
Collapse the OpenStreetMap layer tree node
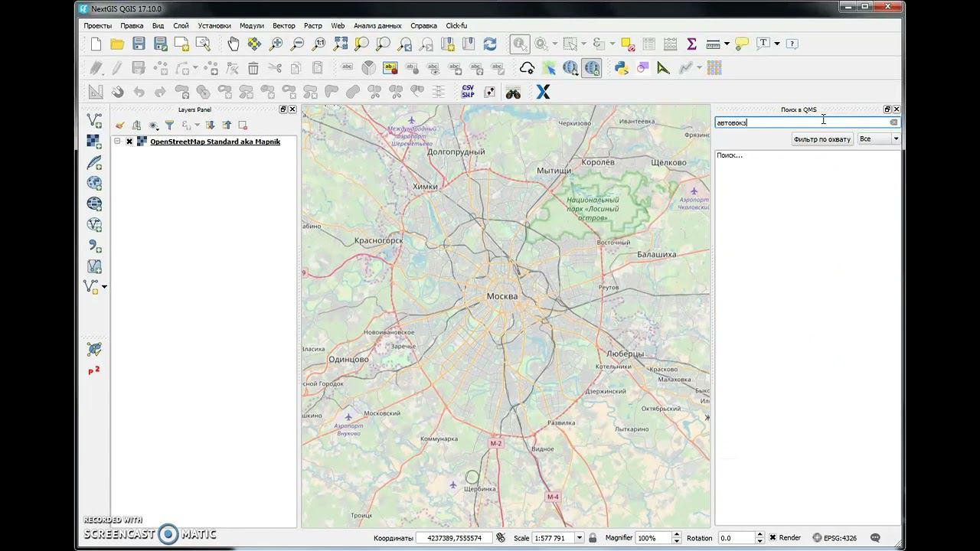[117, 142]
